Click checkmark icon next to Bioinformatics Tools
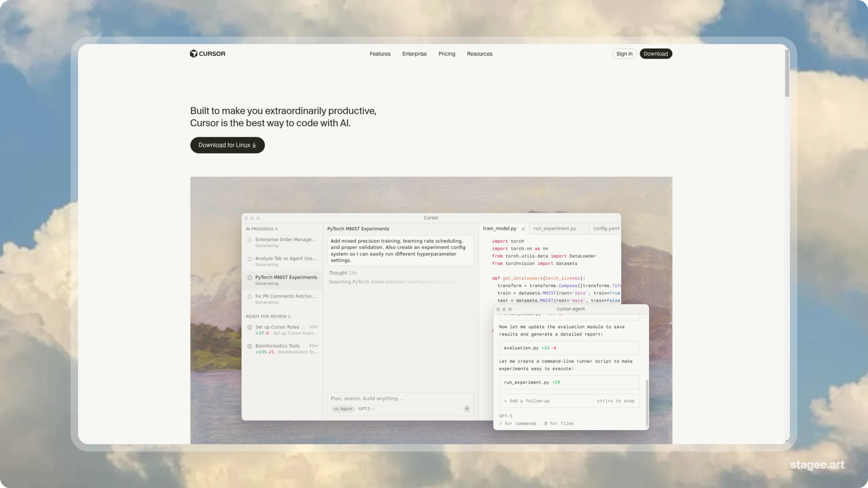868x488 pixels. pyautogui.click(x=250, y=346)
